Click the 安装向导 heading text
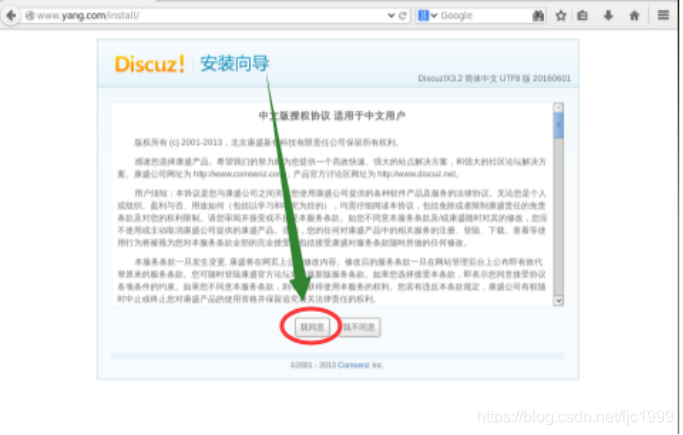The width and height of the screenshot is (683, 435). pyautogui.click(x=234, y=64)
